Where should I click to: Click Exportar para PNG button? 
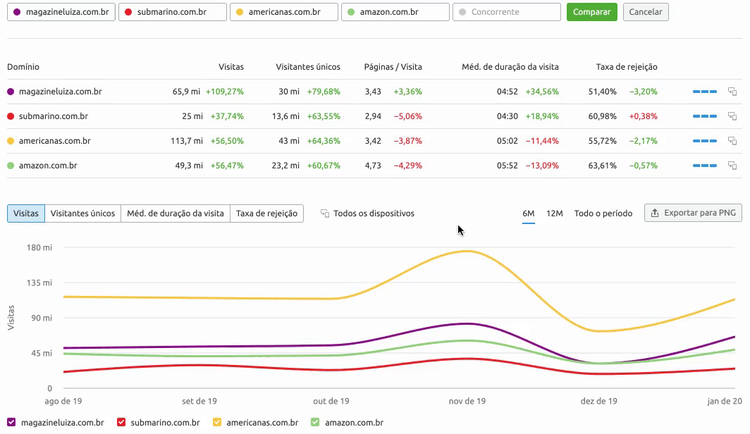[x=693, y=213]
